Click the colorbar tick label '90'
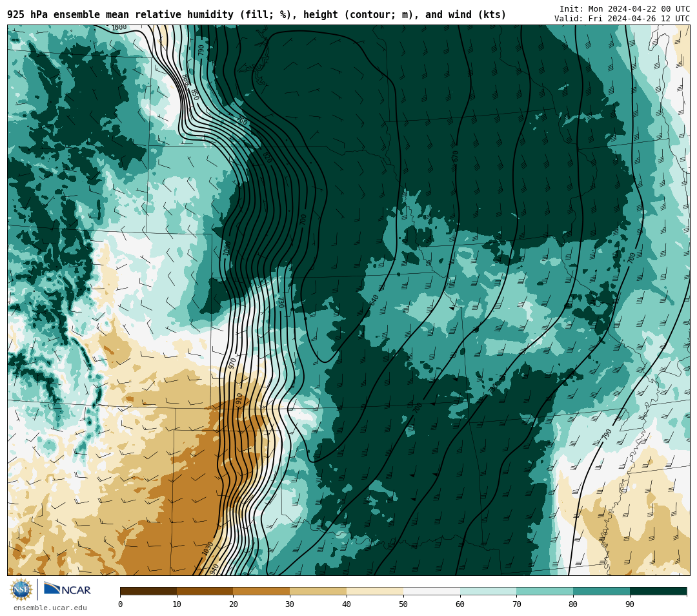Viewport: 697px width, 616px height. tap(630, 604)
